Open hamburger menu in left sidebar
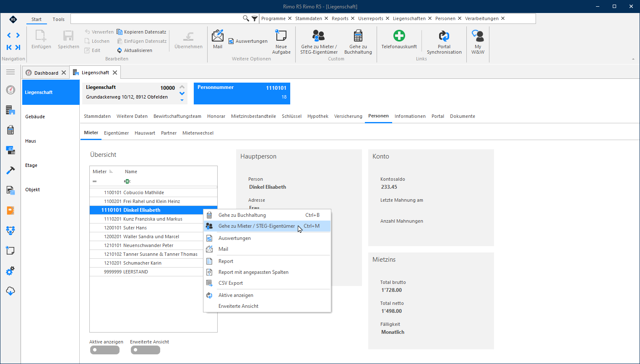The width and height of the screenshot is (640, 364). (x=10, y=72)
